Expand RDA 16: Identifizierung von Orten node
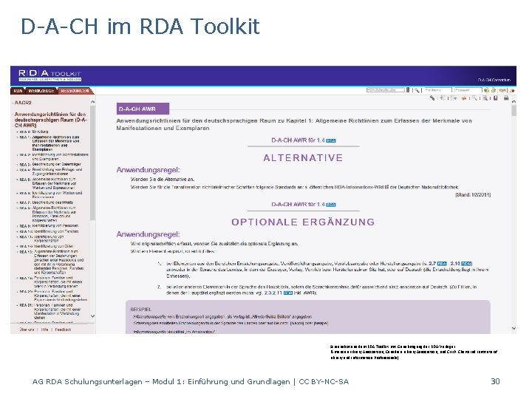 (17, 246)
